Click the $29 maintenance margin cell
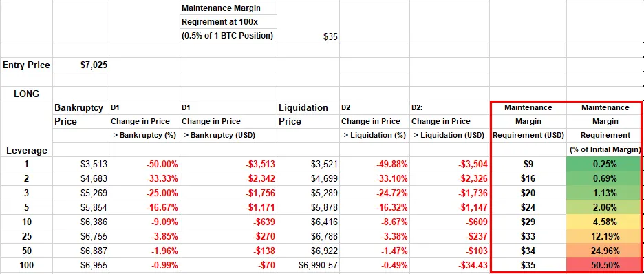The width and height of the screenshot is (644, 274). click(x=528, y=222)
